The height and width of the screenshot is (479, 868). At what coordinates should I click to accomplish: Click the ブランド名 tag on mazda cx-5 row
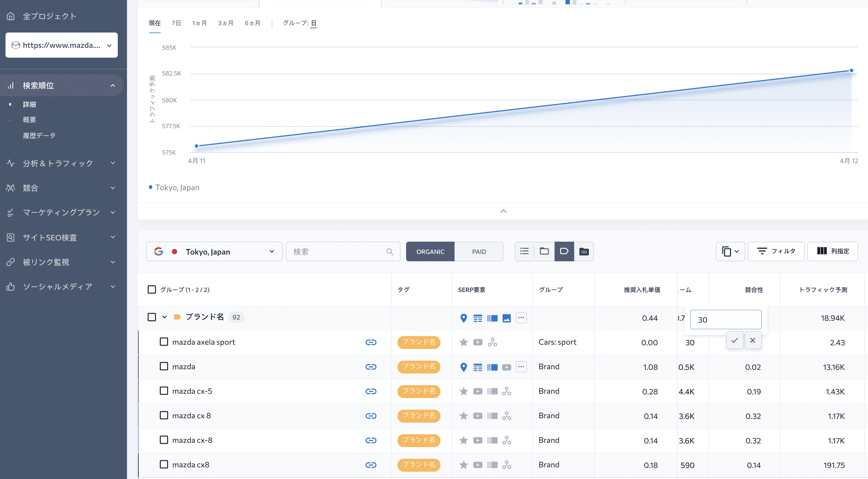[x=419, y=391]
